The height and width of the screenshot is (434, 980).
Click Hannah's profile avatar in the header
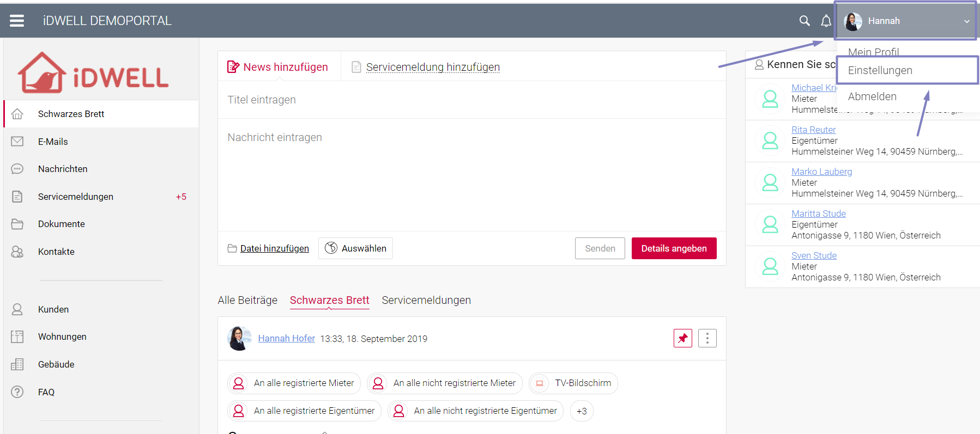click(x=853, y=21)
